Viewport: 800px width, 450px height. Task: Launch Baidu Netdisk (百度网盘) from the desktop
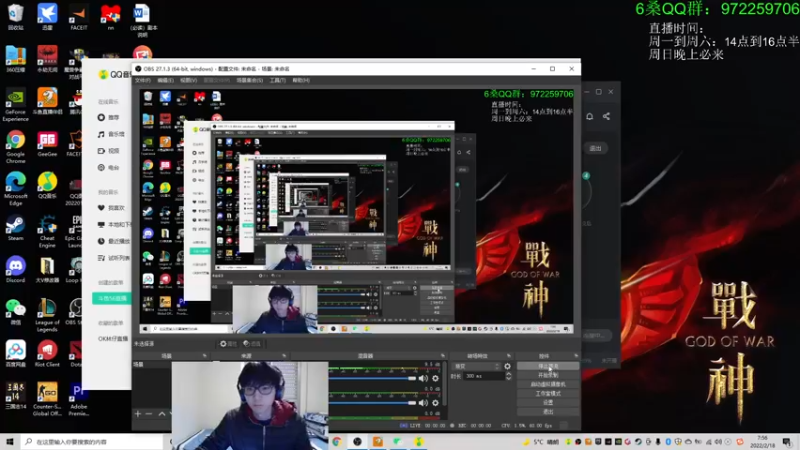(x=15, y=354)
